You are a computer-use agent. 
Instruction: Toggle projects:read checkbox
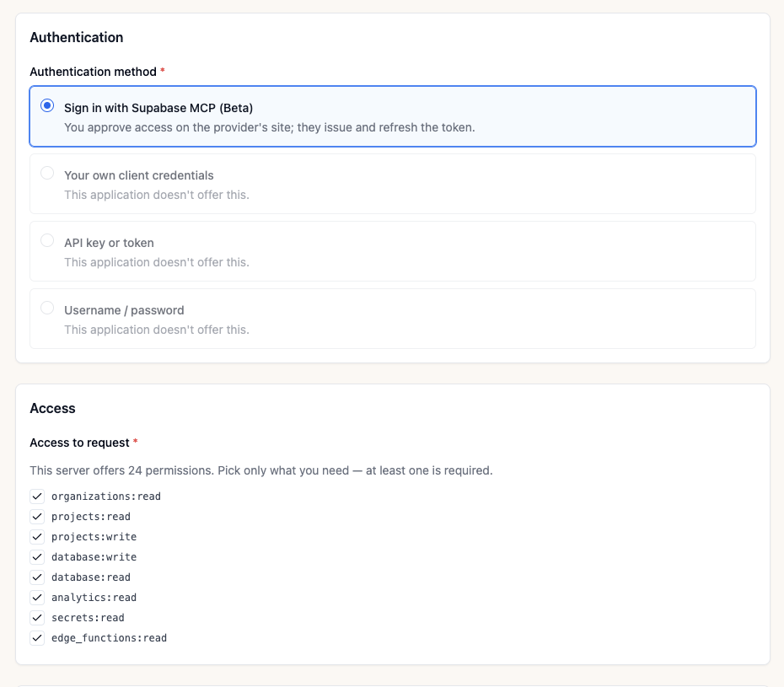[37, 517]
